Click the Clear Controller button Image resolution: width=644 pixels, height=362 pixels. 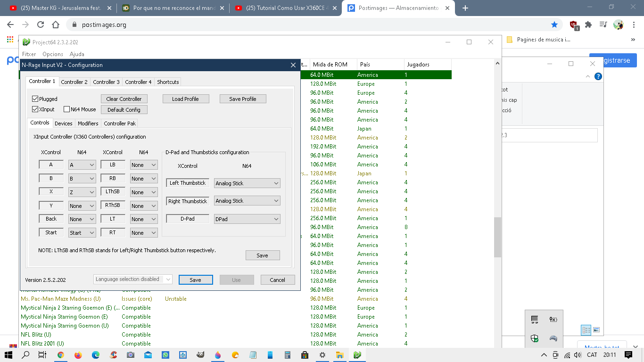pos(124,99)
